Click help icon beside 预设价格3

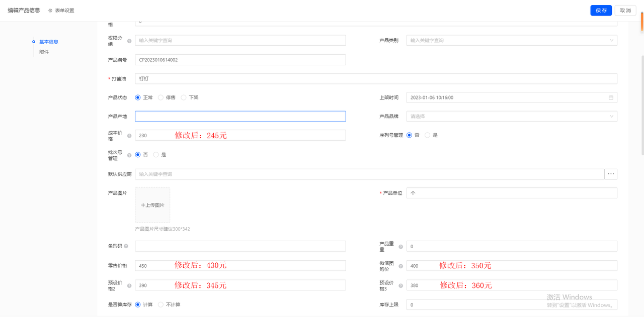pyautogui.click(x=400, y=286)
